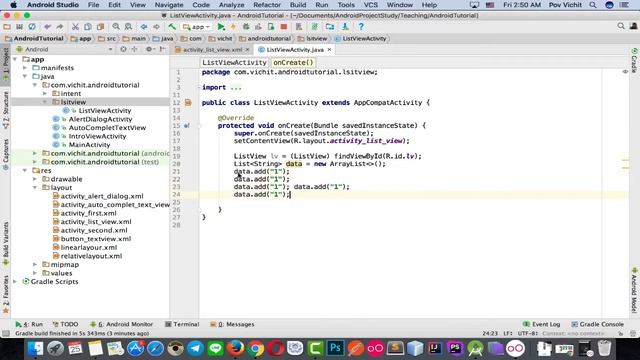The height and width of the screenshot is (360, 640).
Task: Select MainActivity in project tree
Action: (x=89, y=145)
